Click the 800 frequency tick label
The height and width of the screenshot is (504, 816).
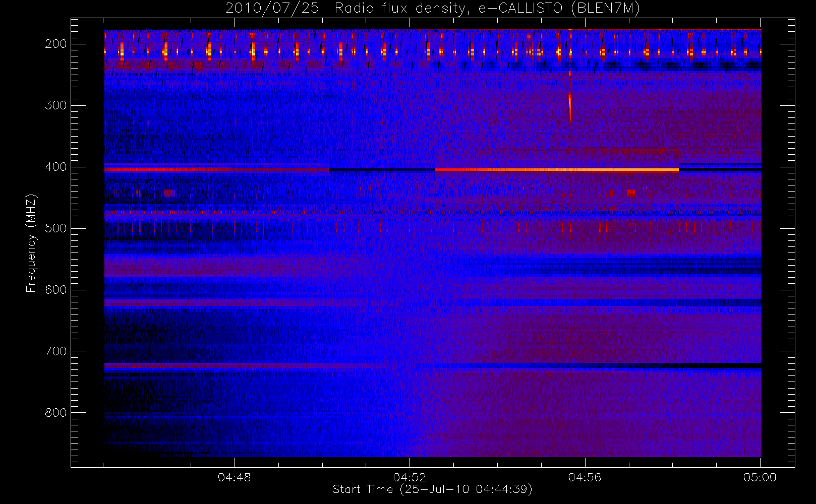56,413
